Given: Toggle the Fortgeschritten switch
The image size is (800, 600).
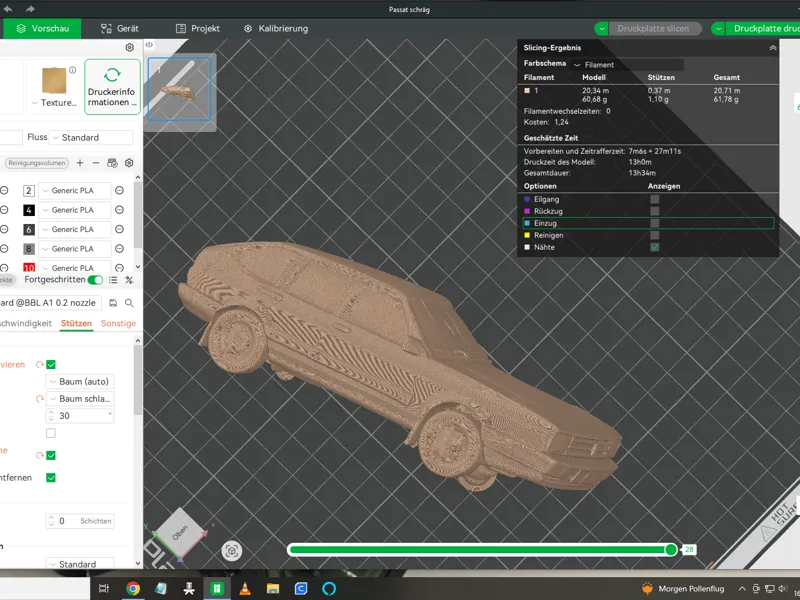Looking at the screenshot, I should click(x=95, y=280).
